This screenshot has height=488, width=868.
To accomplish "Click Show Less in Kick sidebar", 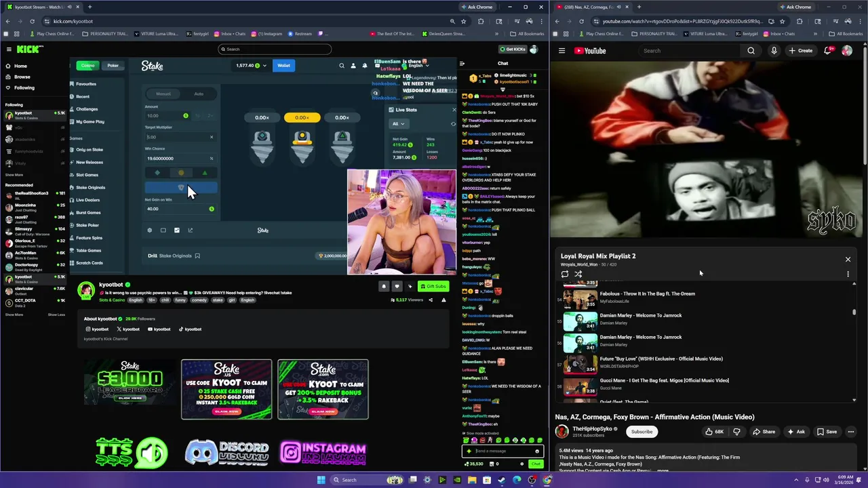I will [56, 314].
